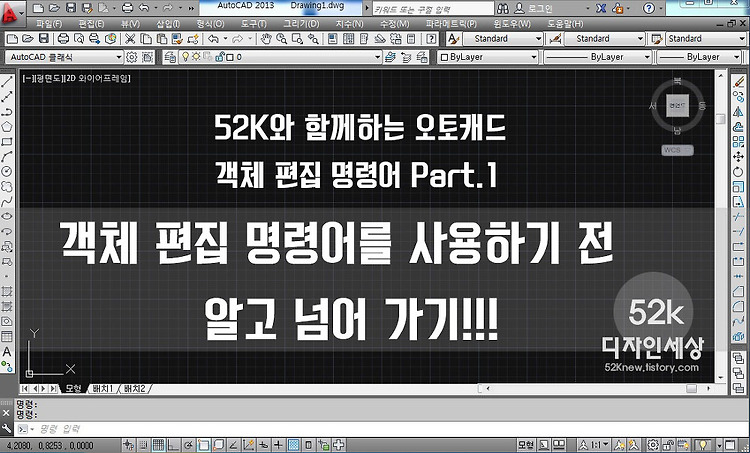Click the [평면도] view control label
The height and width of the screenshot is (453, 750).
click(48, 78)
